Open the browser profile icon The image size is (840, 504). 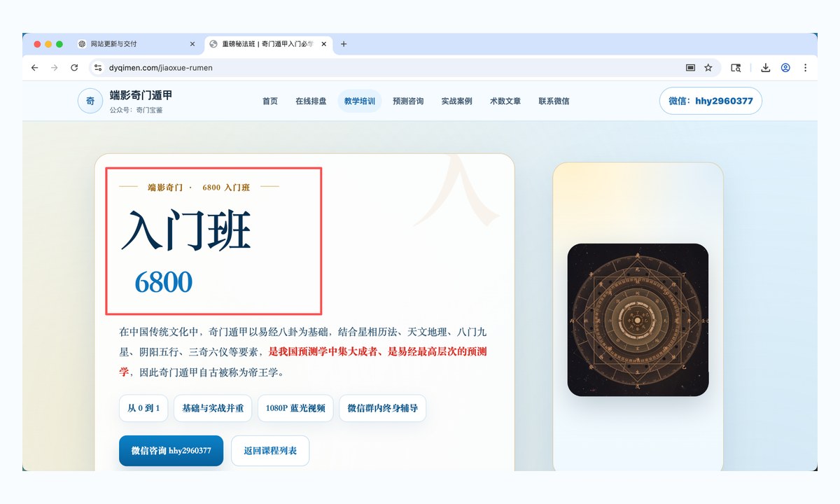[785, 68]
